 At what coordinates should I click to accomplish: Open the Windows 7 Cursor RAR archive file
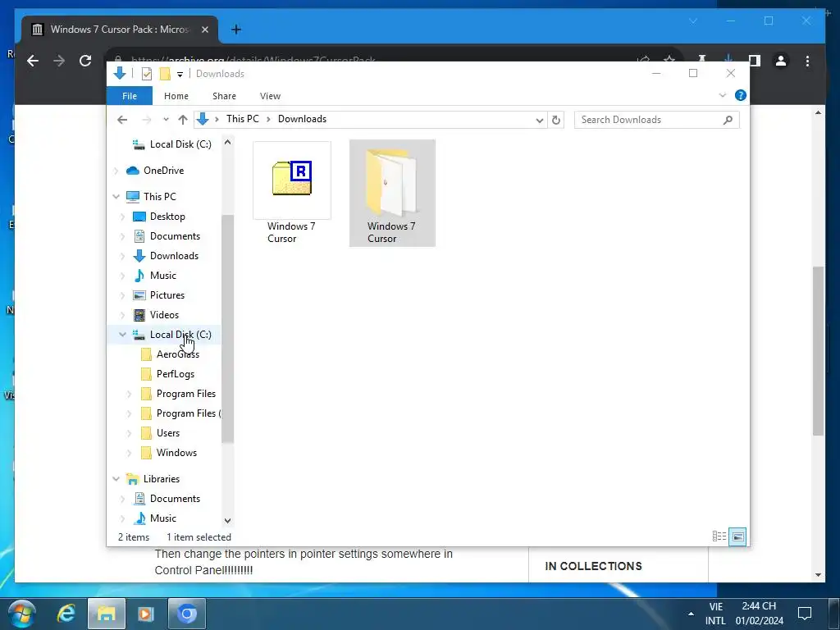[292, 193]
